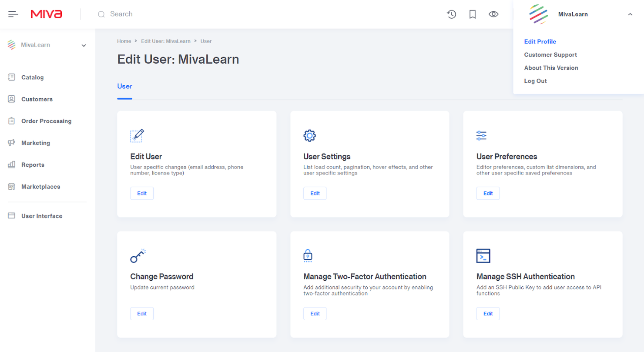Open Customer Support from profile menu
Viewport: 644px width, 352px height.
click(550, 55)
